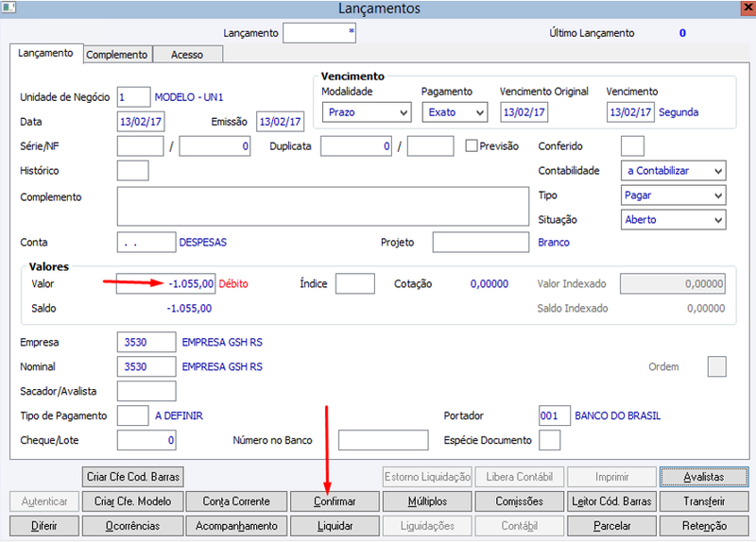The width and height of the screenshot is (756, 542).
Task: Click the Múltiplos button
Action: 427,501
